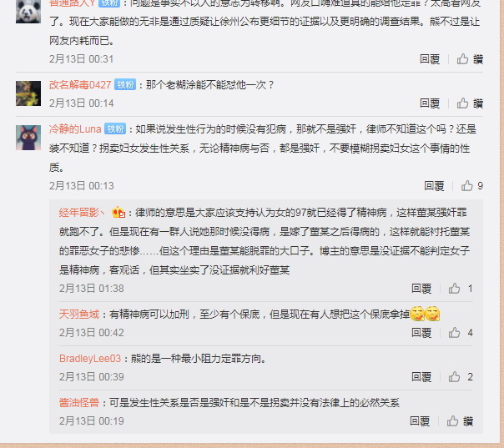
Task: Thumbs-up the 酱油怪兽 reply
Action: point(452,420)
